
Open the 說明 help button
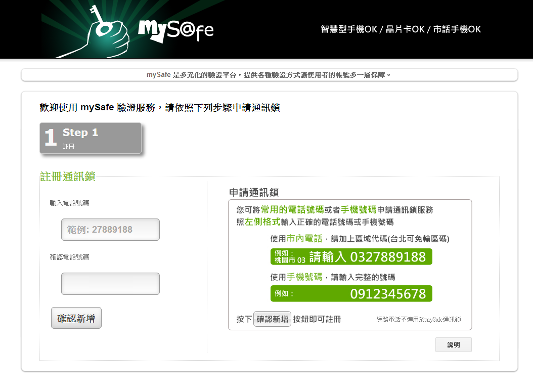(454, 345)
